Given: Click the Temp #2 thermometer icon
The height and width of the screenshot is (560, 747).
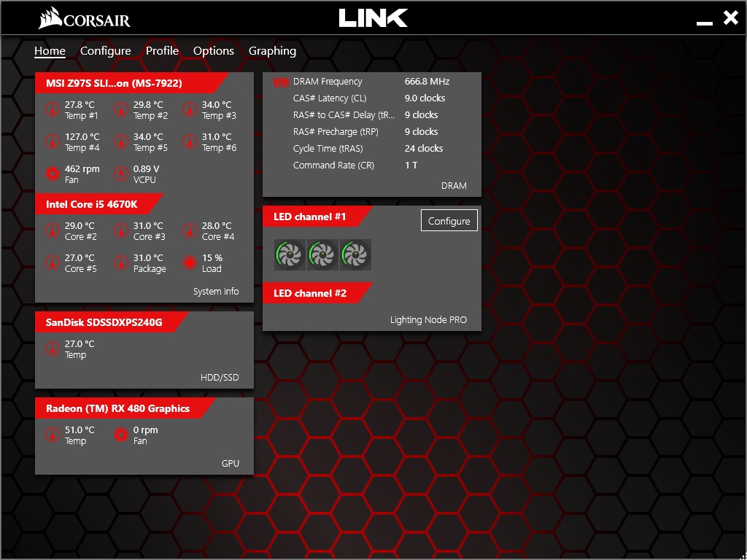Looking at the screenshot, I should (121, 109).
